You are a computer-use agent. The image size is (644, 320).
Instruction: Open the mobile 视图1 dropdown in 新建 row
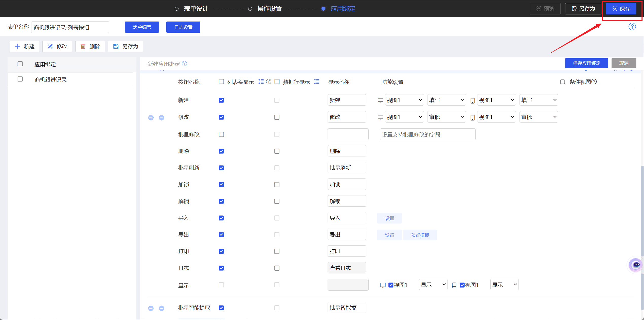pyautogui.click(x=496, y=100)
